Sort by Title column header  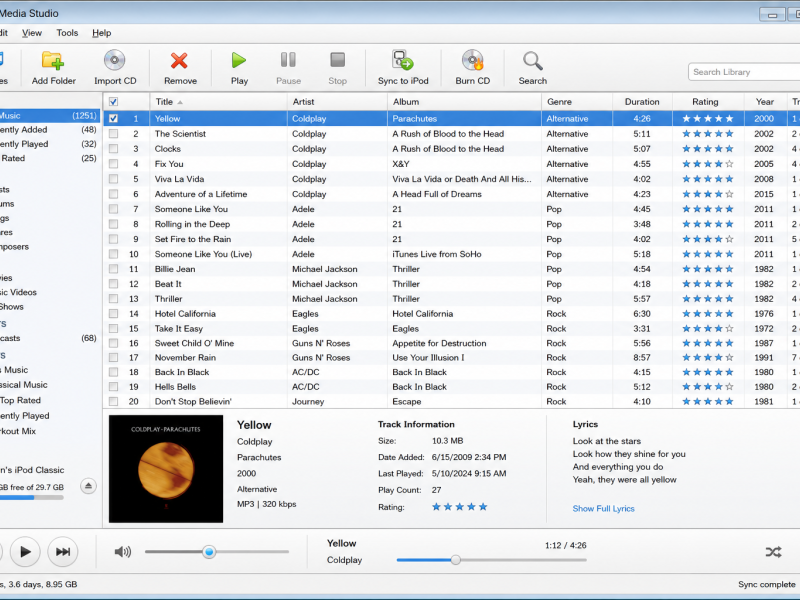tap(218, 102)
